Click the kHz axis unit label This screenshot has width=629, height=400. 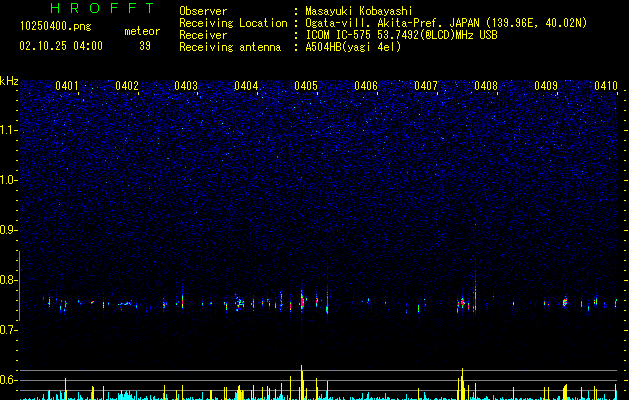point(9,81)
